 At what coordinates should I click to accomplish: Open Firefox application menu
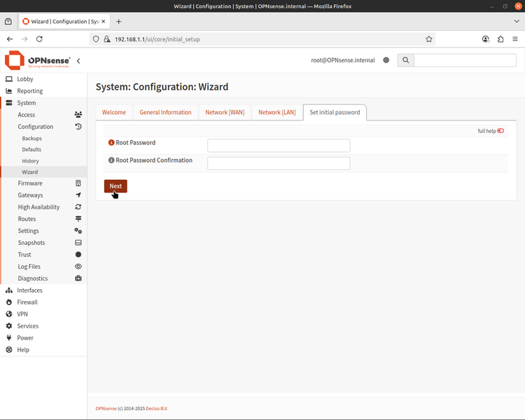point(515,39)
